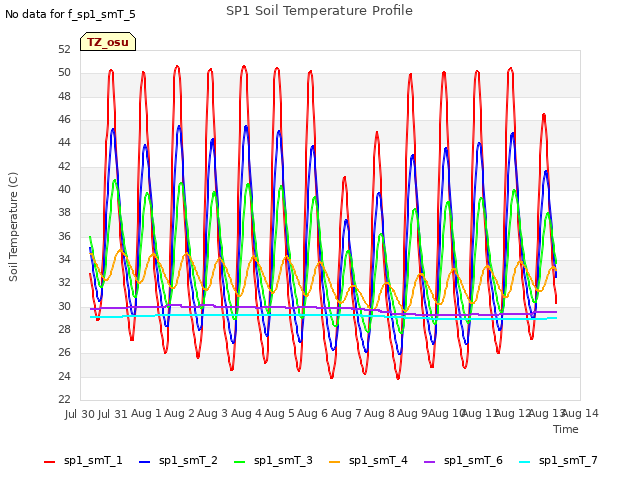Click the TZ_osu annotation label
Screen dimensions: 640x480
pyautogui.click(x=108, y=42)
